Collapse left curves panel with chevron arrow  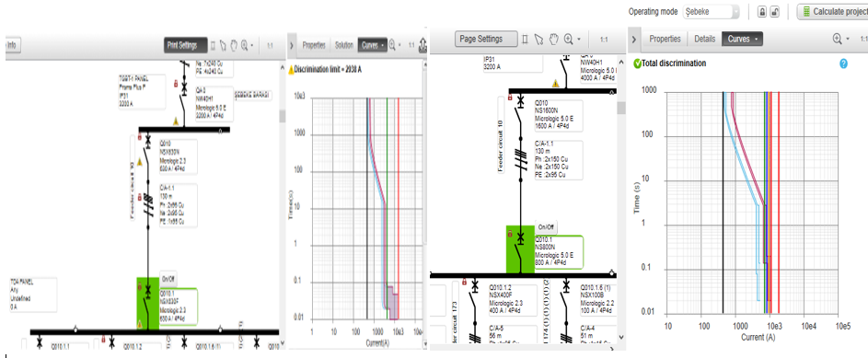click(x=293, y=46)
